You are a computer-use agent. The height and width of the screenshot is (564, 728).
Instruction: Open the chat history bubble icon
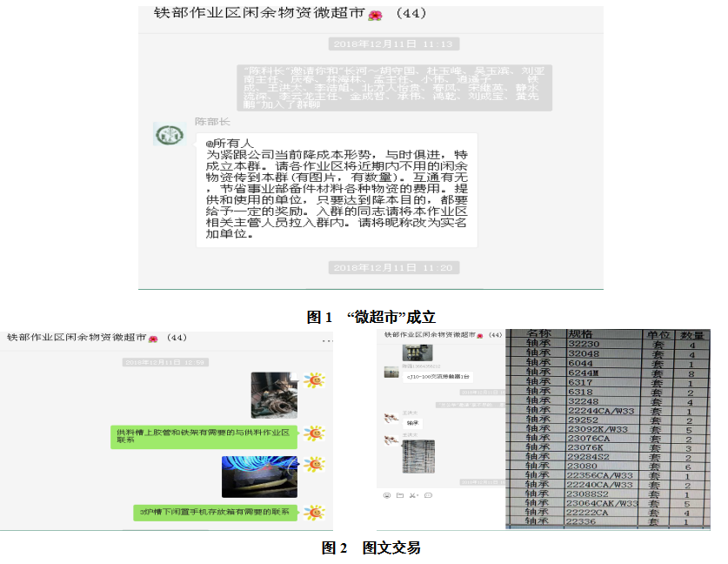tap(428, 495)
